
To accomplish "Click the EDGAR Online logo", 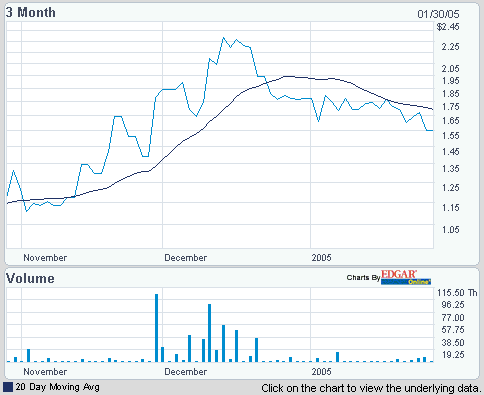I will 406,277.
